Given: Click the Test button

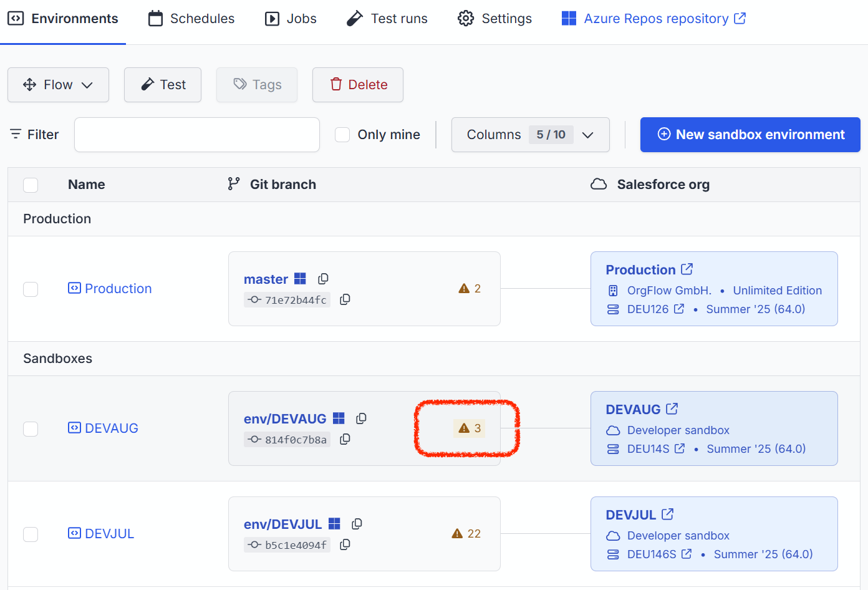Looking at the screenshot, I should (163, 85).
